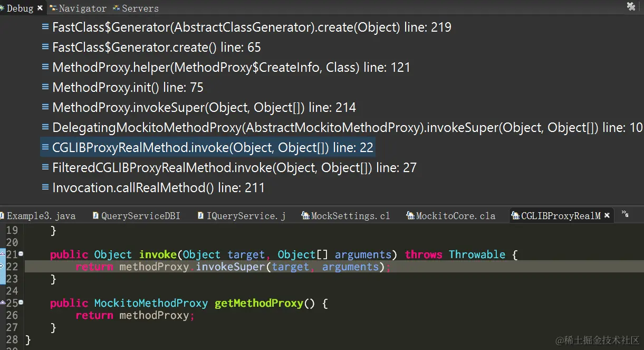Open the QueryServiceDBI editor tab
The width and height of the screenshot is (644, 350).
136,215
